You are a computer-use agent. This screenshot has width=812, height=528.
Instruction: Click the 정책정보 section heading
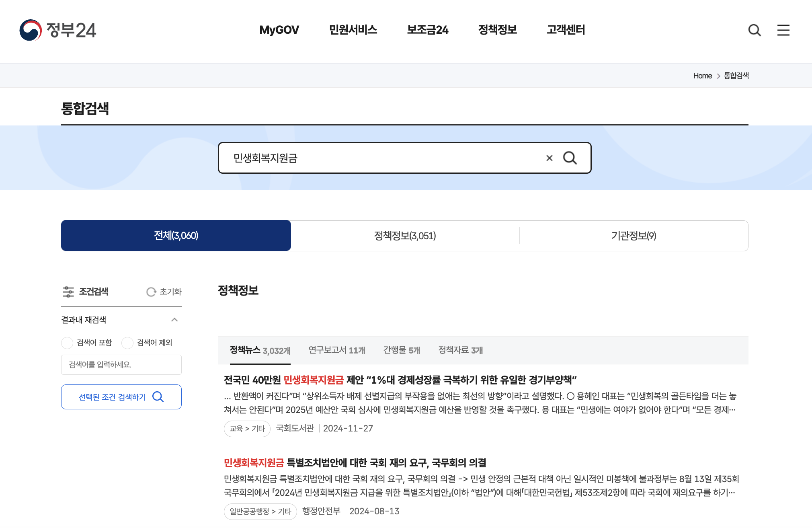[238, 290]
